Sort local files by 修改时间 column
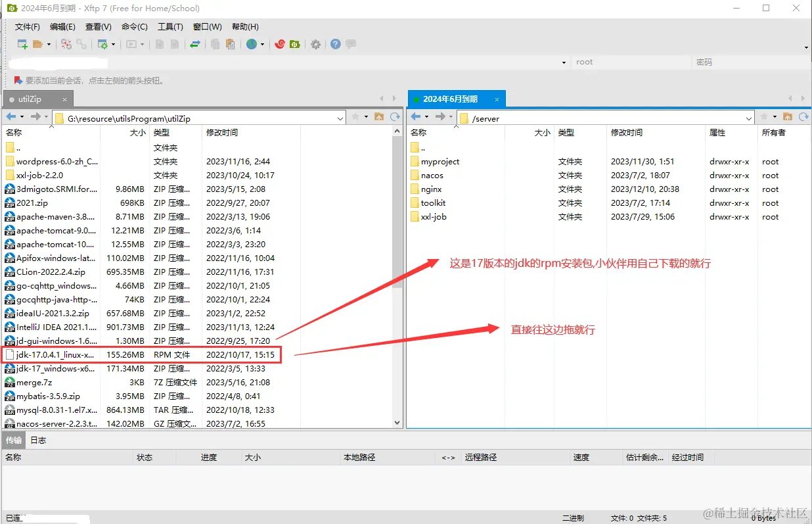The width and height of the screenshot is (812, 524). (x=251, y=133)
